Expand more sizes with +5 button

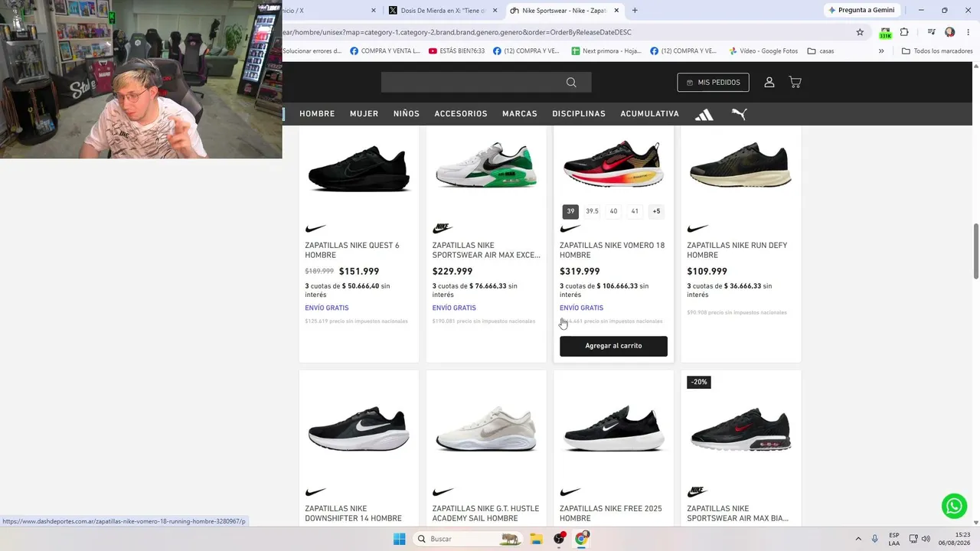click(656, 212)
